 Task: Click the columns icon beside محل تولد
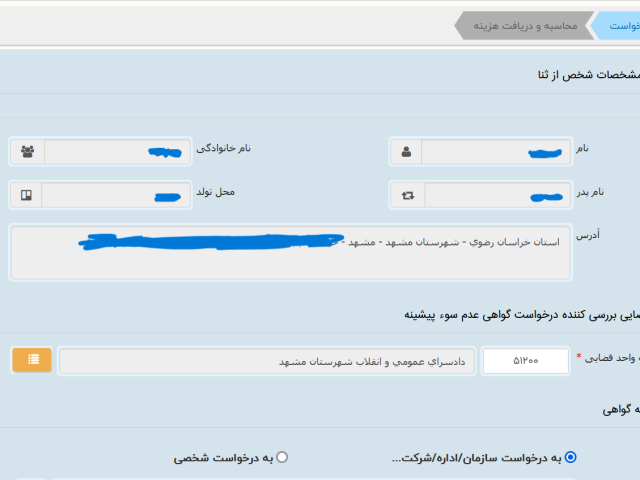pos(26,194)
